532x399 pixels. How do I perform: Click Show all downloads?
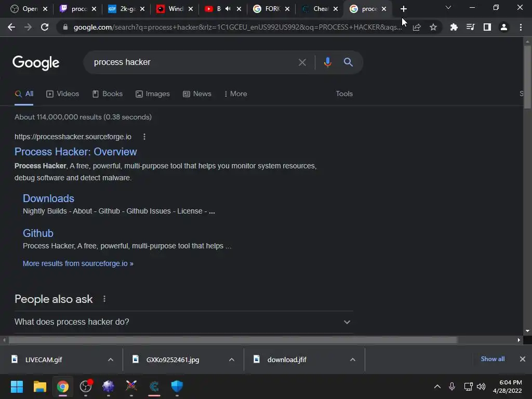click(x=493, y=359)
